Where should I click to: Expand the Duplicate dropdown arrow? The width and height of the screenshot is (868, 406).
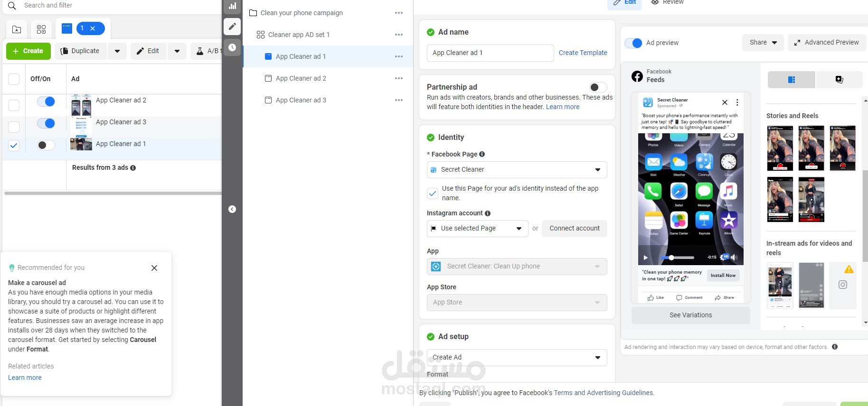click(117, 51)
